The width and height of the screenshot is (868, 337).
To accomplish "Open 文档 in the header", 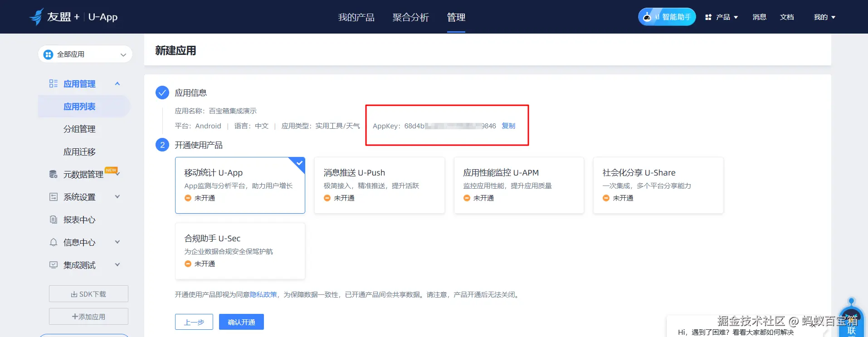I will coord(787,17).
